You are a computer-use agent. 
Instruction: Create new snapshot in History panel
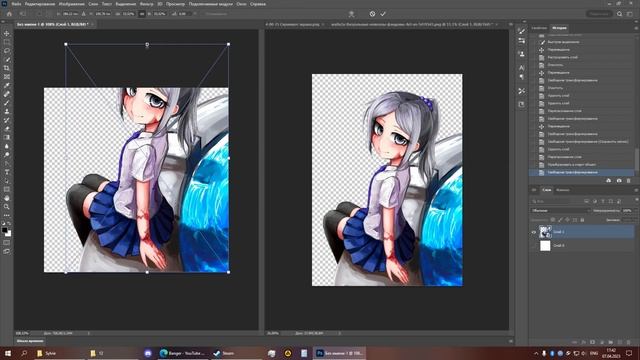(x=619, y=180)
